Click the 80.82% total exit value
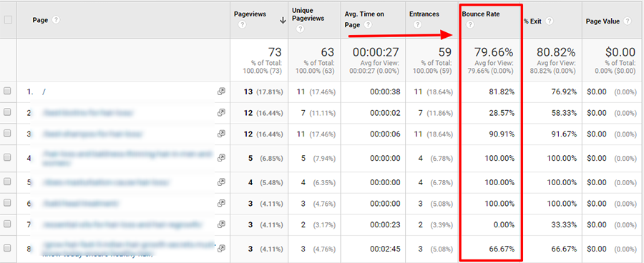This screenshot has height=263, width=644. coord(556,52)
